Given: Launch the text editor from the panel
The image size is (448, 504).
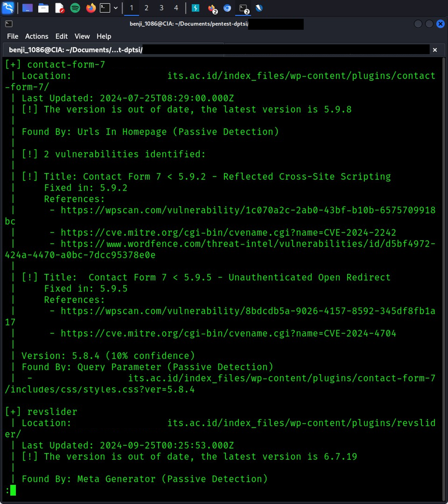Looking at the screenshot, I should click(59, 8).
